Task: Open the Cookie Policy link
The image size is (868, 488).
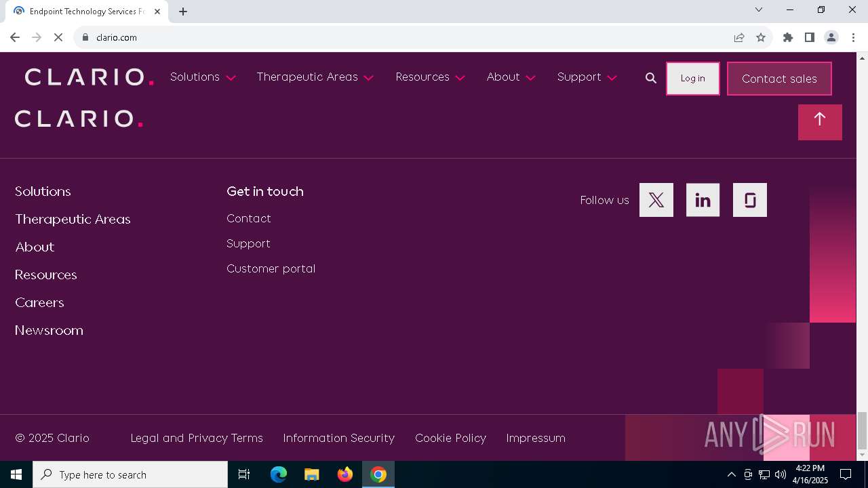Action: pos(450,438)
